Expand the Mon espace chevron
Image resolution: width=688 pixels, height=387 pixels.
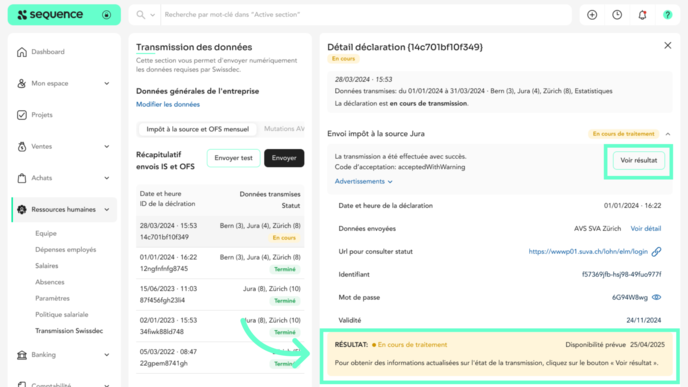(107, 83)
